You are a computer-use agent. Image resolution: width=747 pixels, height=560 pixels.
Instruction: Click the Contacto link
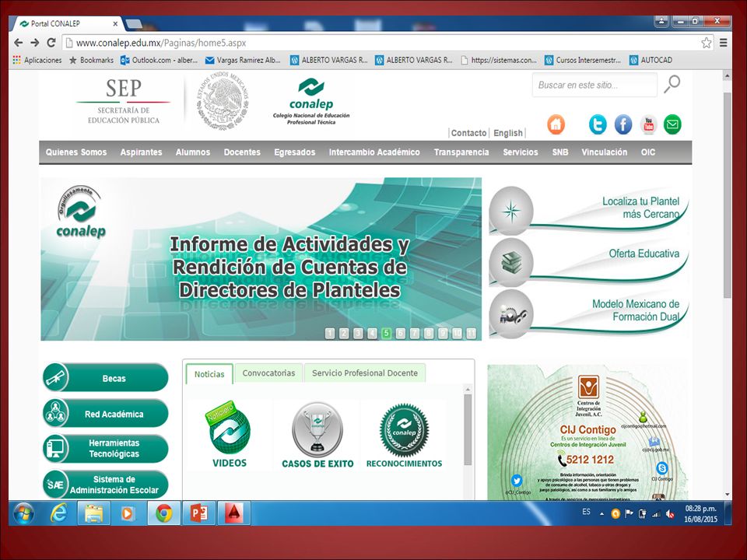[468, 133]
